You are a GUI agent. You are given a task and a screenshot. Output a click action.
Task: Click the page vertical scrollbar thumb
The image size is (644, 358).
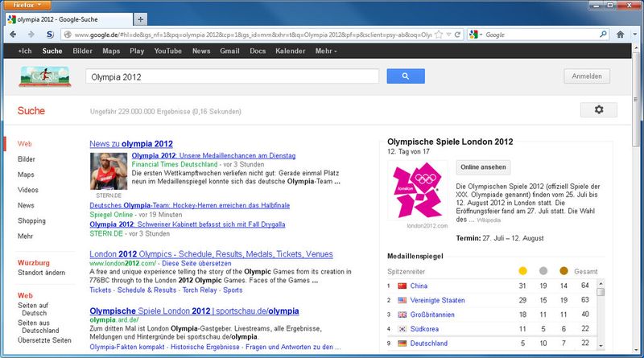[636, 101]
